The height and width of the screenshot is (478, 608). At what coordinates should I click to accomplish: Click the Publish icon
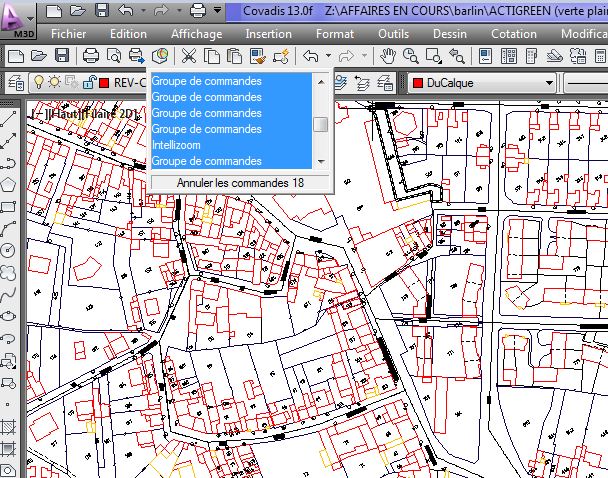pos(136,56)
